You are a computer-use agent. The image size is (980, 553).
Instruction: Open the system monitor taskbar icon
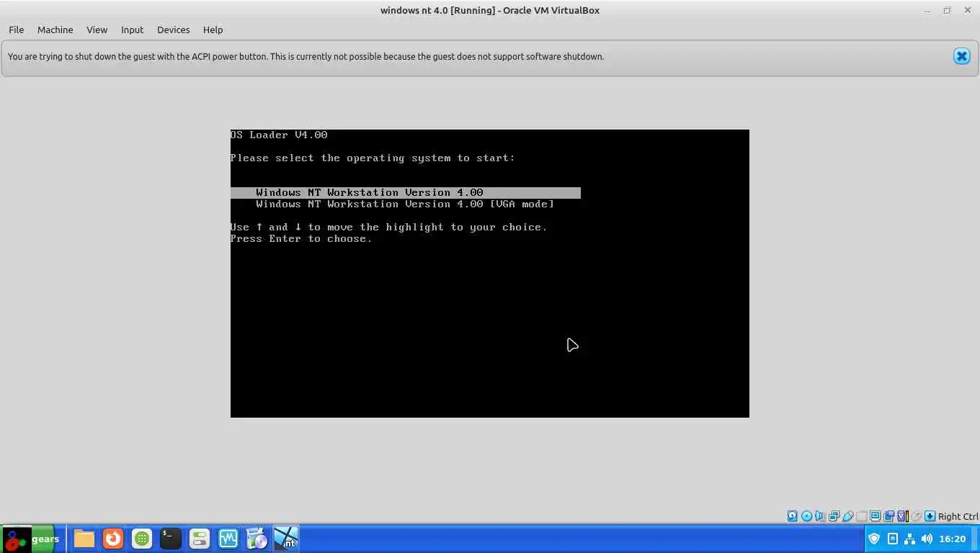pyautogui.click(x=228, y=539)
